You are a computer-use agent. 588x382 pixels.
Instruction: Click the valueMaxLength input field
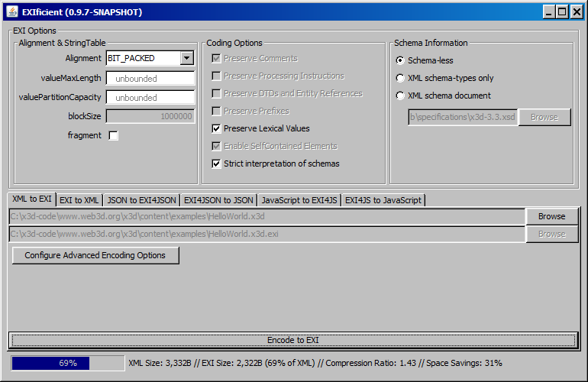[150, 79]
